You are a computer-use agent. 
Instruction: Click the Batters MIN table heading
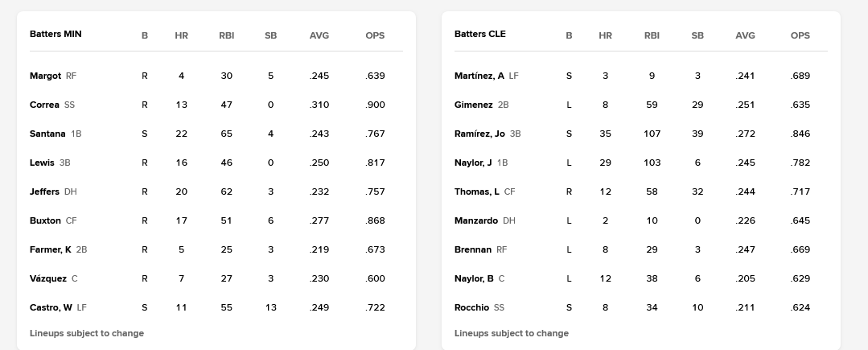coord(56,35)
